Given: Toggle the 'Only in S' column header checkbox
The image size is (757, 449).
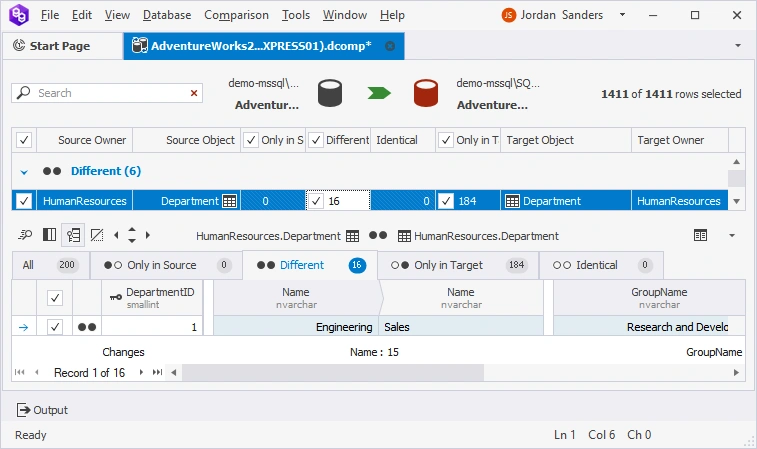Looking at the screenshot, I should pyautogui.click(x=250, y=140).
